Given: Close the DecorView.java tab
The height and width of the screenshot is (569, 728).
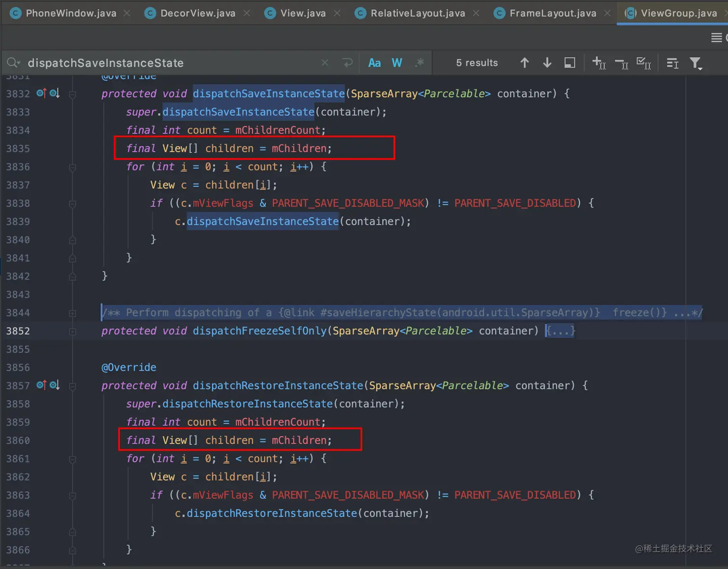Looking at the screenshot, I should click(x=247, y=13).
